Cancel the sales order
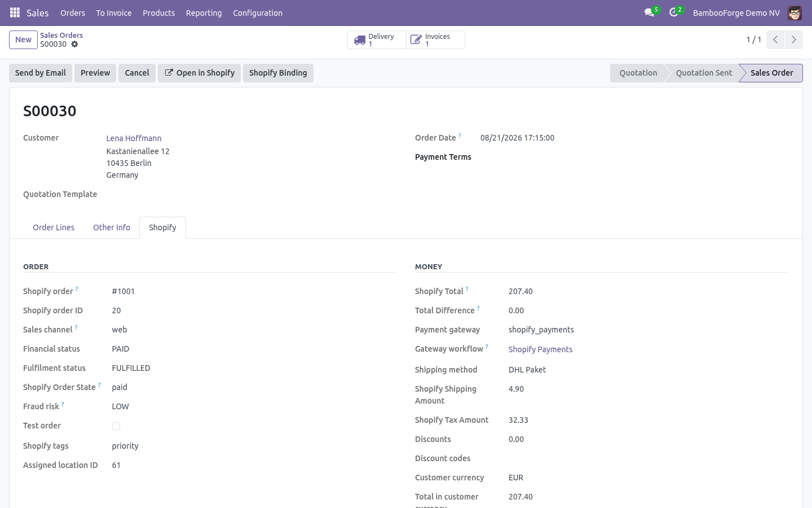812x508 pixels. click(x=137, y=73)
